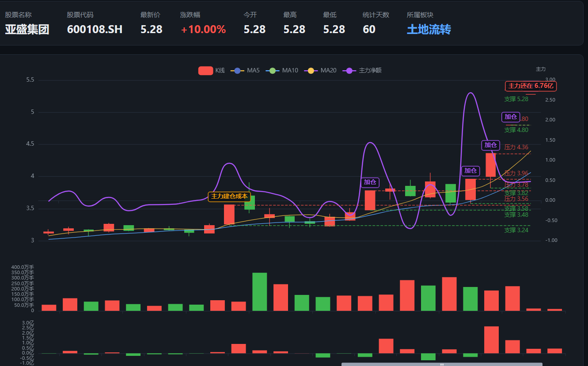Image resolution: width=588 pixels, height=366 pixels.
Task: Open the 土地流转 sector link
Action: click(x=429, y=30)
